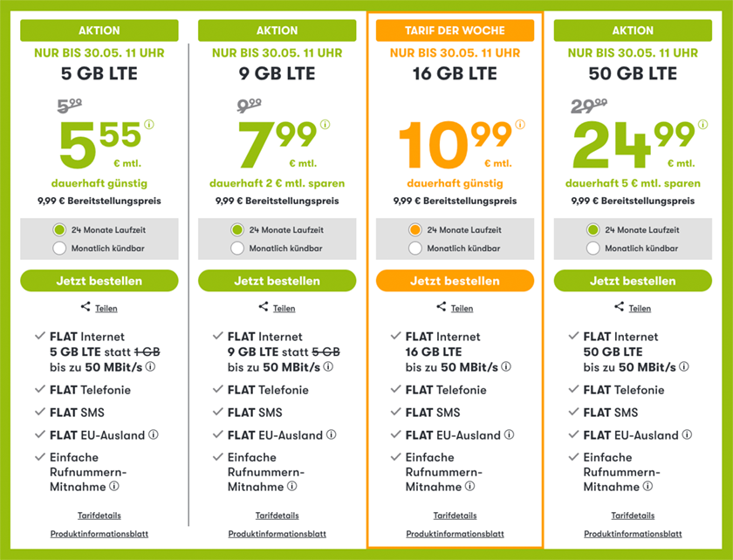This screenshot has height=560, width=733.
Task: Open EU-Ausland info icon in 5 GB plan
Action: [154, 434]
